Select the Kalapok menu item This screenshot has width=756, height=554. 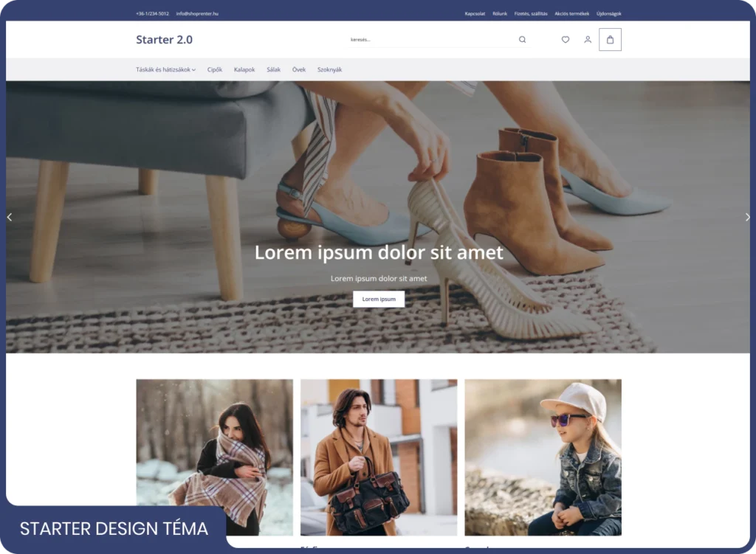[244, 70]
